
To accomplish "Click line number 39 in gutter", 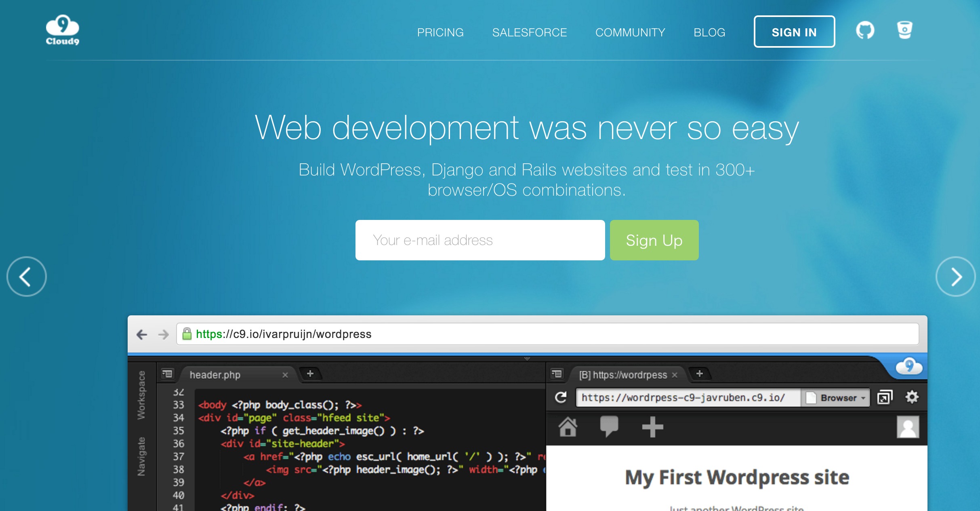I will tap(179, 482).
